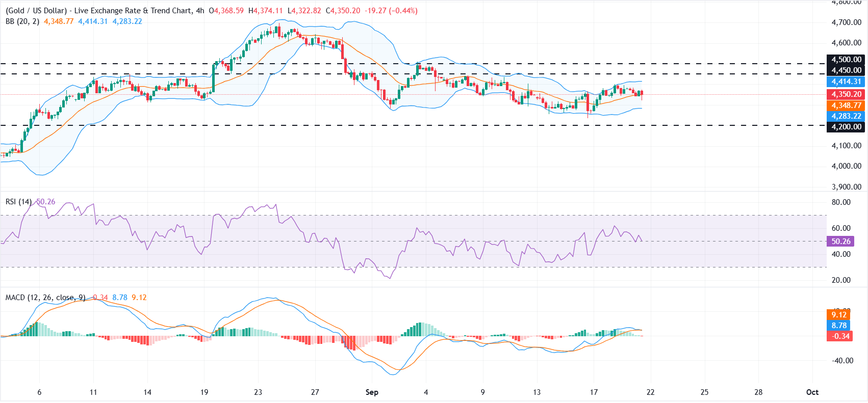Screen dimensions: 868x403
Task: Click the Sep label on the time axis
Action: [372, 392]
